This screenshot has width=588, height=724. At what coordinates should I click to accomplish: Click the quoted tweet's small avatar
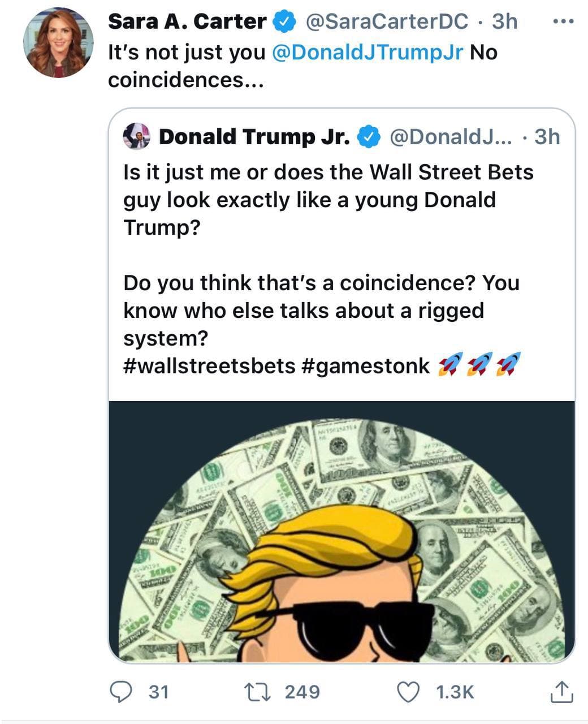coord(136,136)
